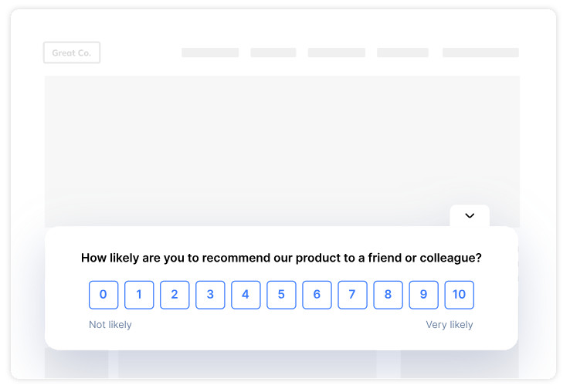
Task: Open the fourth navigation placeholder item
Action: pos(402,52)
